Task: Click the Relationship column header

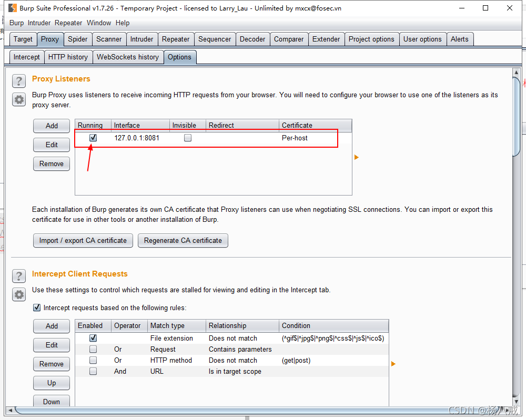Action: (242, 326)
